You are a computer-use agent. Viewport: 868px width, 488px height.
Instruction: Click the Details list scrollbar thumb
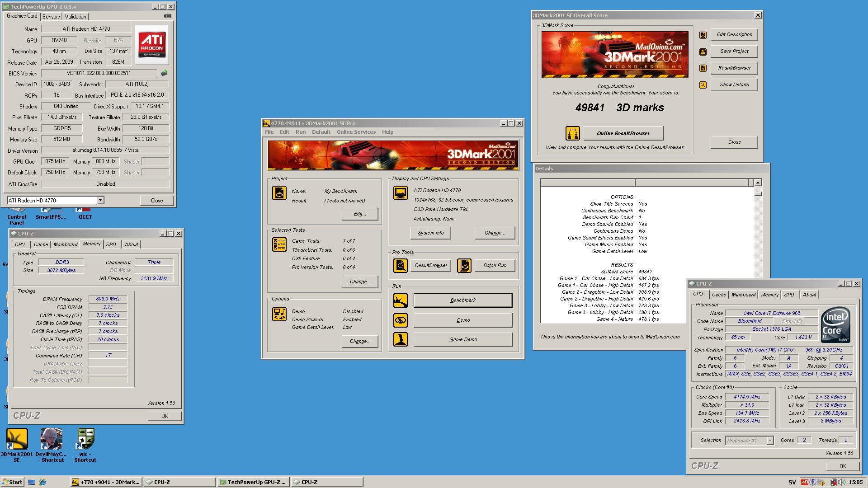(x=758, y=193)
